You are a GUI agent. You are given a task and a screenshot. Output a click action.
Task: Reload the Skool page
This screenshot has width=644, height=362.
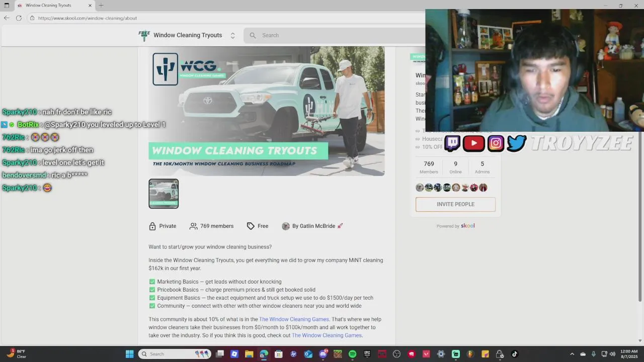pos(19,18)
